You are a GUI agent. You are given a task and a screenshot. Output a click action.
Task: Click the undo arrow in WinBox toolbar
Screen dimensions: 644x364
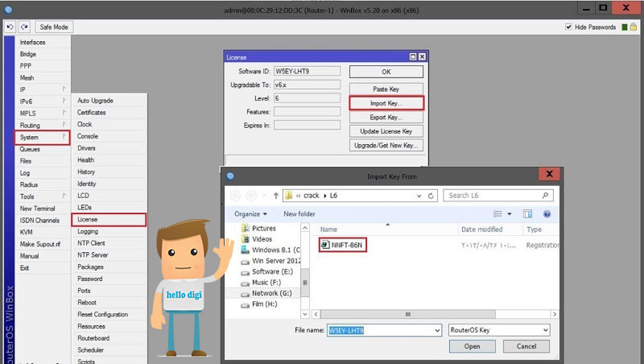(x=10, y=27)
